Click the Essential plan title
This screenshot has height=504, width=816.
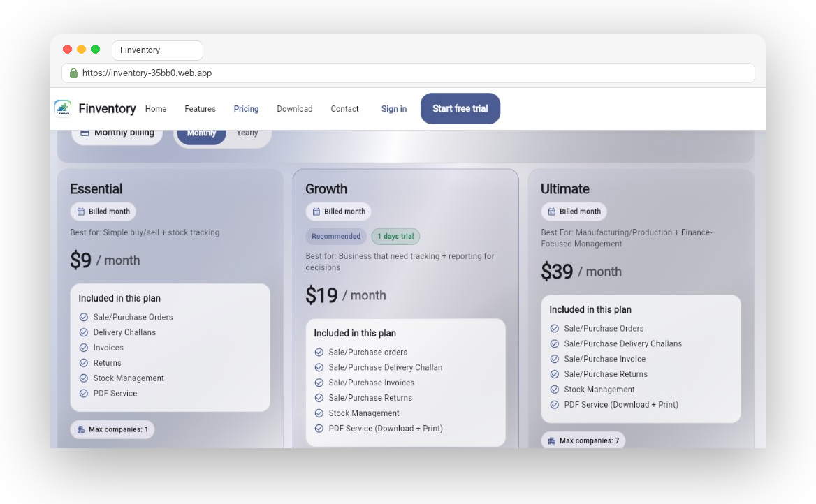pos(96,188)
